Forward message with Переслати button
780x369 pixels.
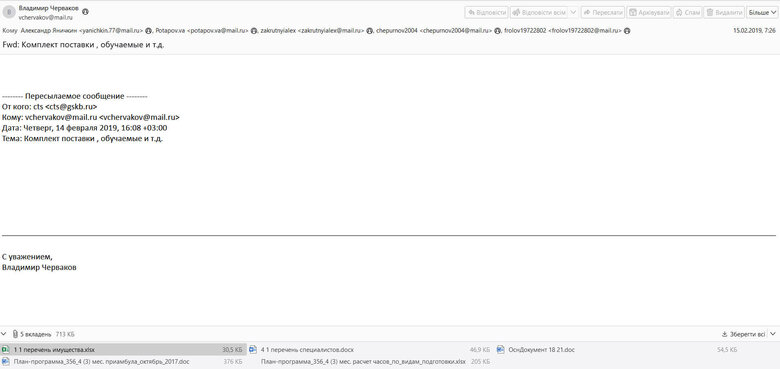[602, 12]
